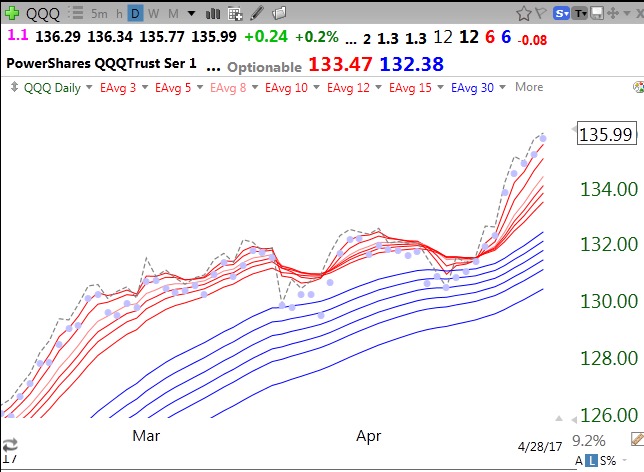The height and width of the screenshot is (472, 644).
Task: Click the small up triangle near 126.00
Action: pyautogui.click(x=559, y=418)
